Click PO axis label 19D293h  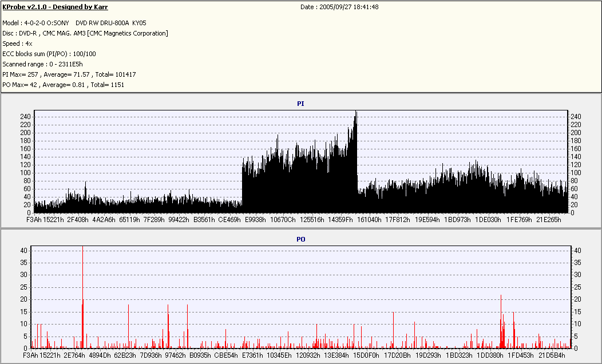[x=428, y=355]
